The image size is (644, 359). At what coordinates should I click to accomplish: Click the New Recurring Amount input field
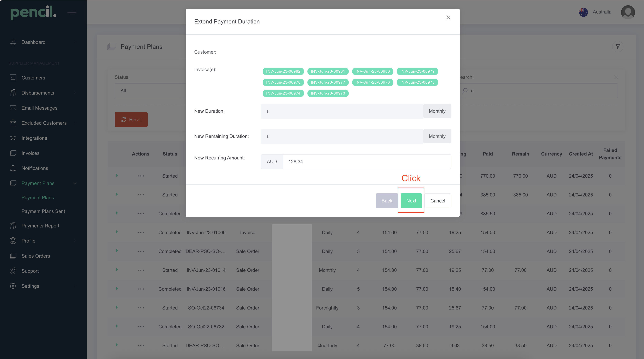(366, 162)
